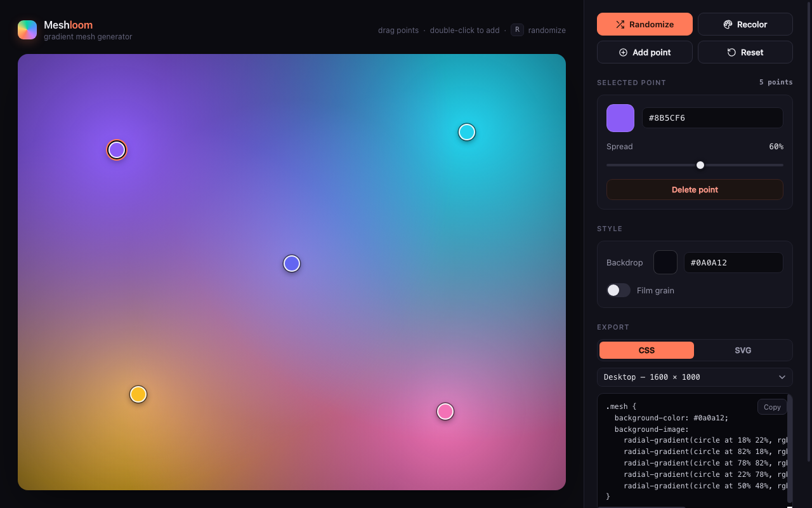Open the Desktop 1600 × 1000 size dropdown
The width and height of the screenshot is (812, 508).
tap(695, 377)
